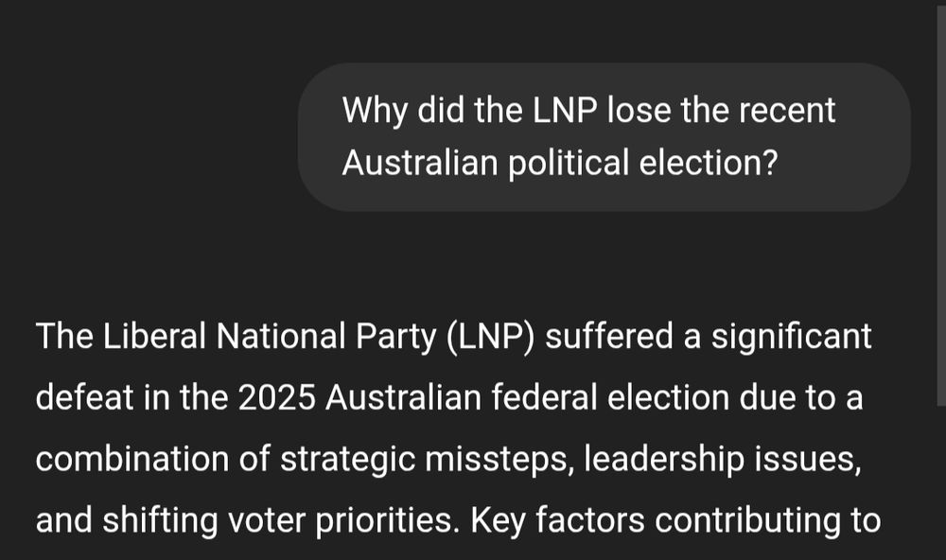Screen dimensions: 946x560
Task: Click "Australian political election?" in the bubble
Action: coord(560,163)
